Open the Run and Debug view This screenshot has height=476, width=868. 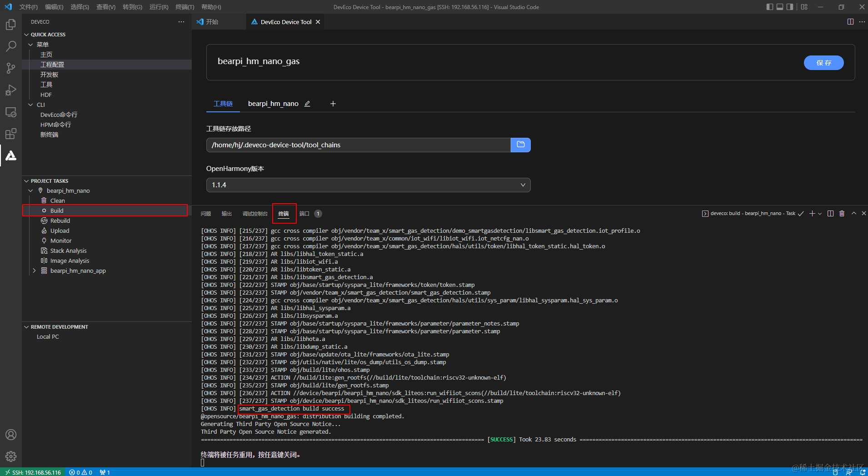point(11,90)
